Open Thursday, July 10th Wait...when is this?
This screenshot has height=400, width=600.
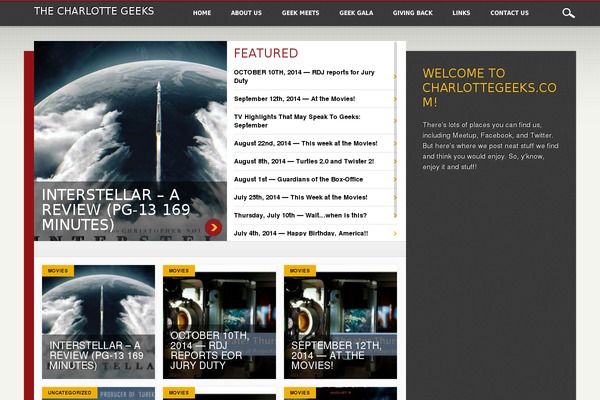pyautogui.click(x=300, y=216)
